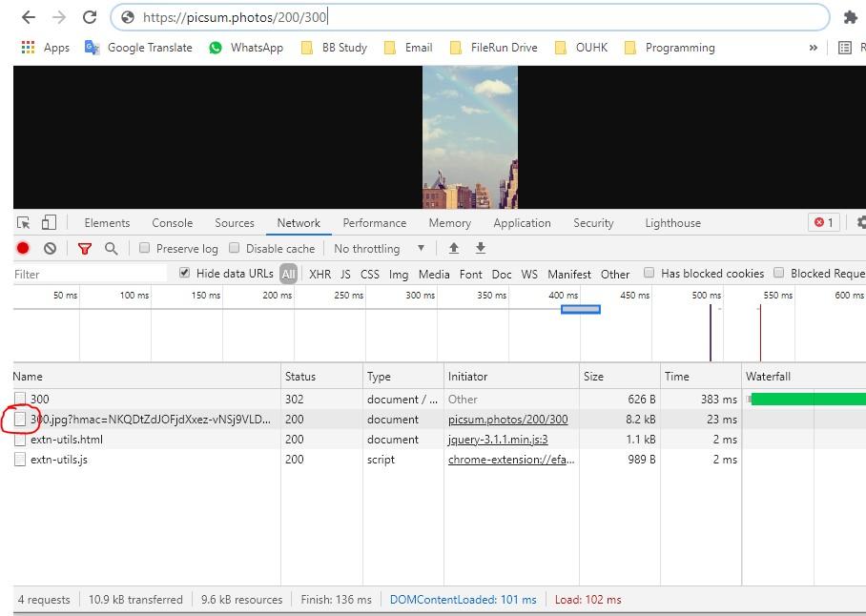Screen dimensions: 866x616
Task: Click the displayed picsum photo
Action: click(470, 137)
